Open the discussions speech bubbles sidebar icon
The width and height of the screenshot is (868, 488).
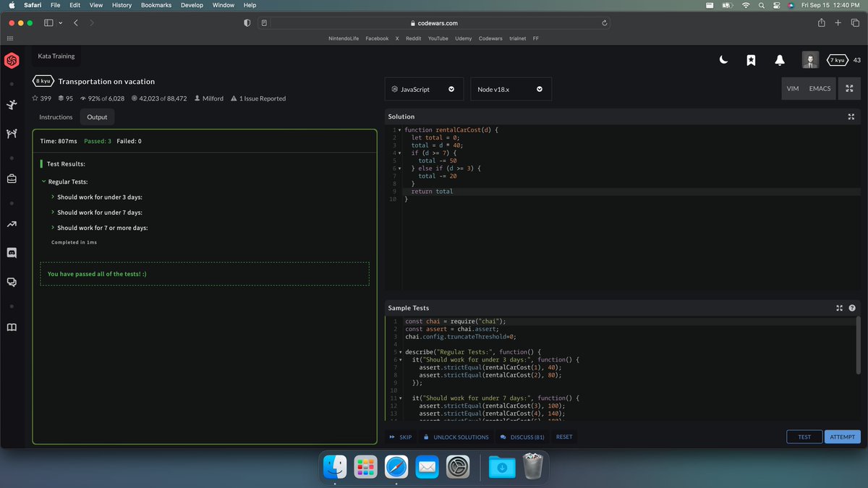point(12,283)
